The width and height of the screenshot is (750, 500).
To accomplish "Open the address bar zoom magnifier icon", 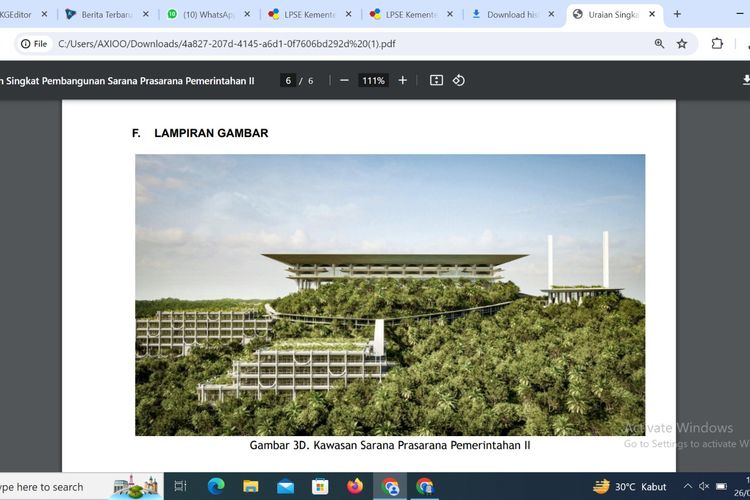I will pos(659,44).
